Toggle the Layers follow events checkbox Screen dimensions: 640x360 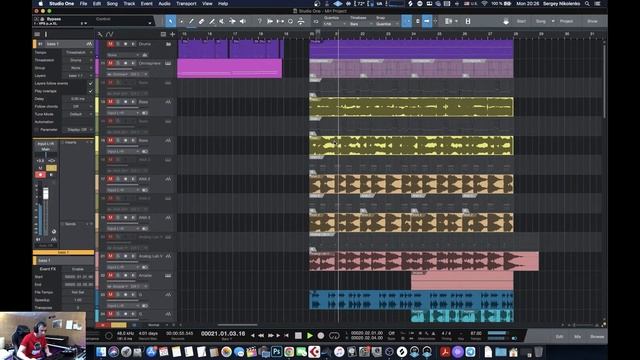(90, 83)
